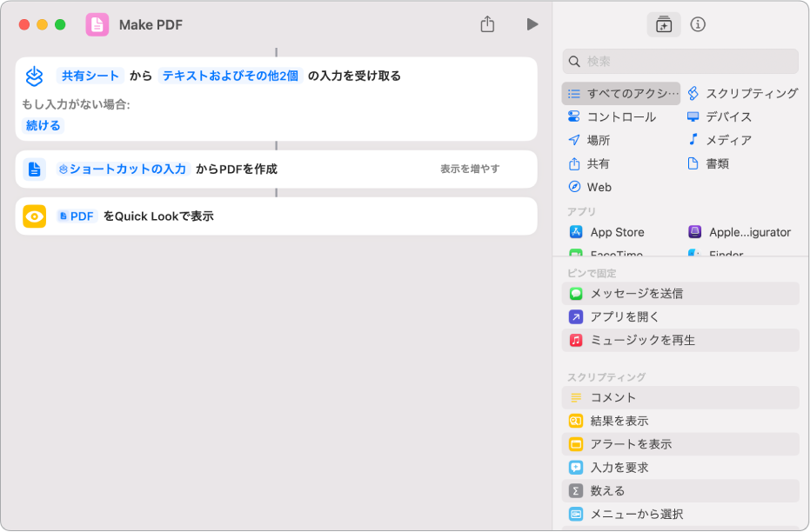
Task: Add 入力を要求 action
Action: coord(680,468)
